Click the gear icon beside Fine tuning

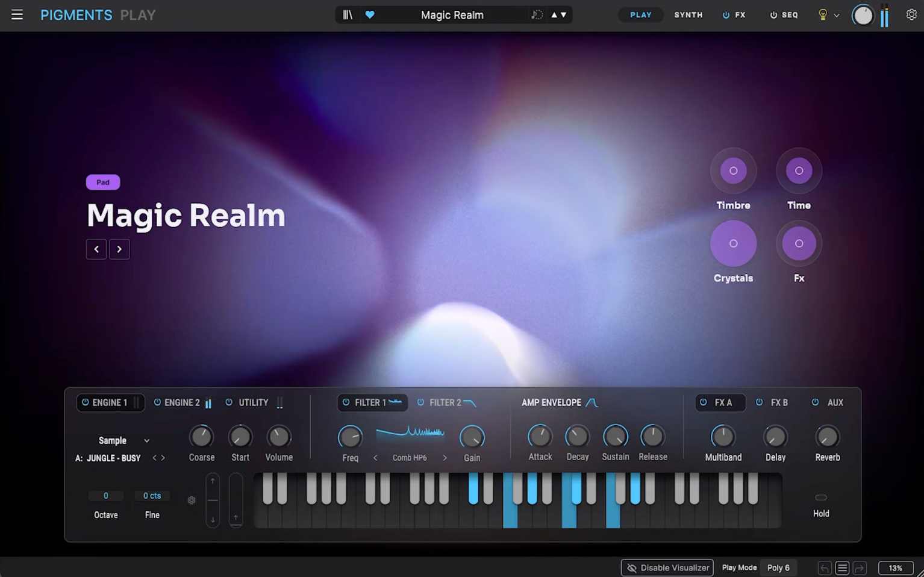(x=192, y=500)
